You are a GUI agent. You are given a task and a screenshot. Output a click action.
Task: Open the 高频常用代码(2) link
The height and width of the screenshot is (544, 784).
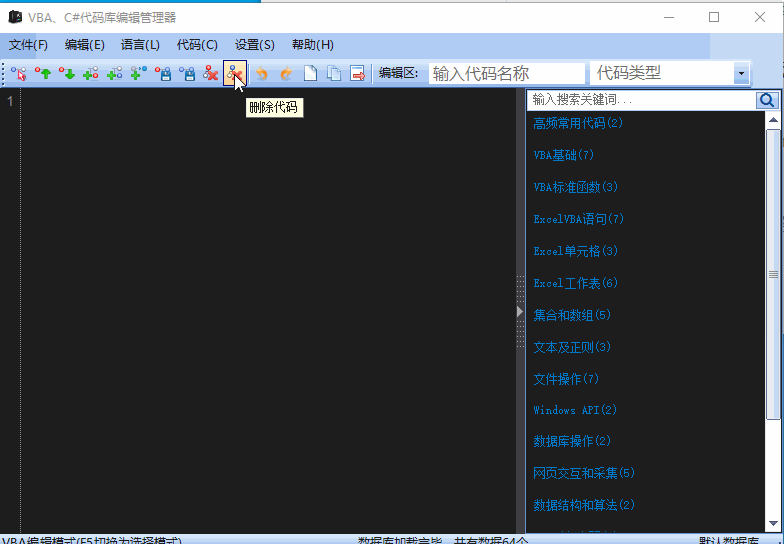tap(578, 123)
